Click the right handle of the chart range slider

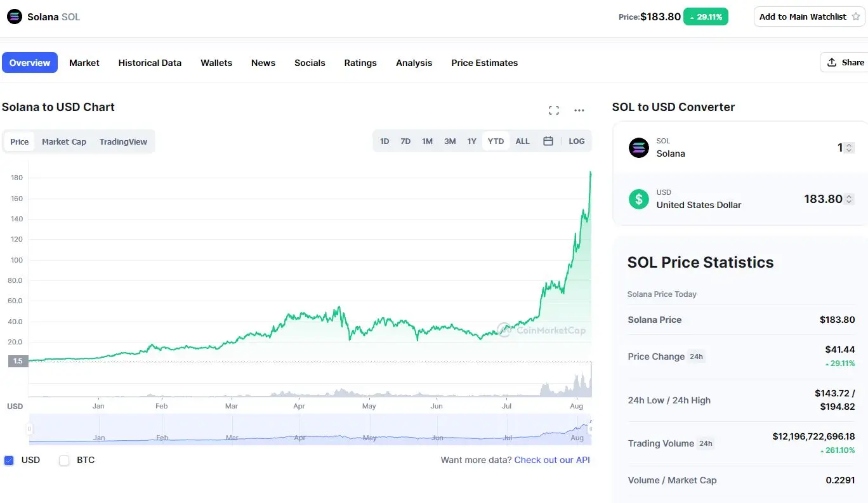(x=591, y=429)
